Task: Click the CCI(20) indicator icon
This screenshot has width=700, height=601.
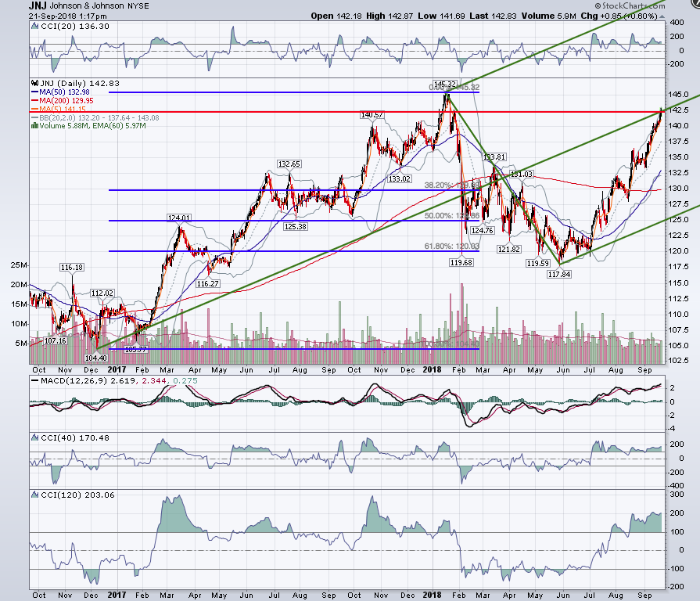Action: coord(35,27)
